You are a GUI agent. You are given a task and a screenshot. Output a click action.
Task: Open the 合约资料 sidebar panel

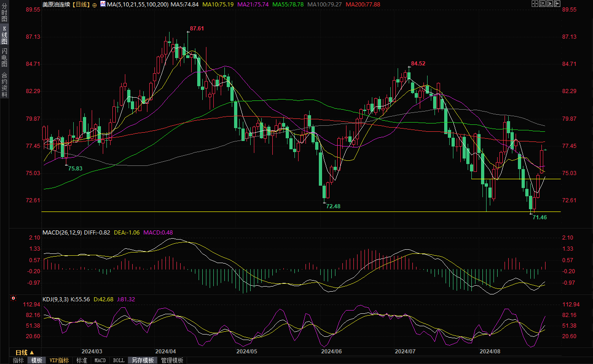pos(4,84)
